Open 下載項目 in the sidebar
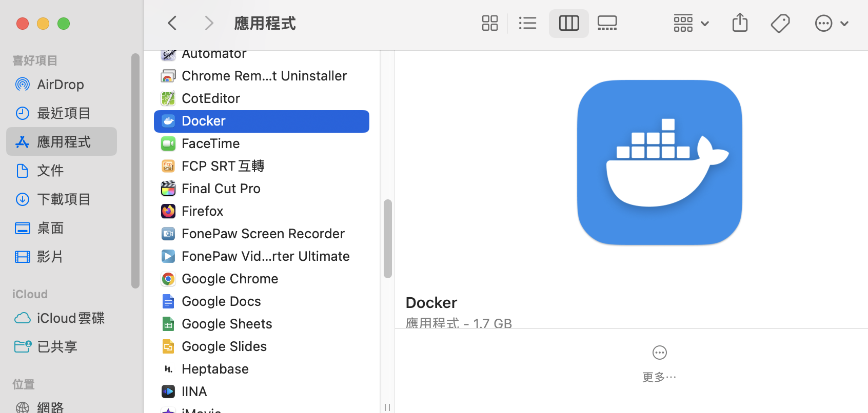868x413 pixels. pyautogui.click(x=64, y=199)
